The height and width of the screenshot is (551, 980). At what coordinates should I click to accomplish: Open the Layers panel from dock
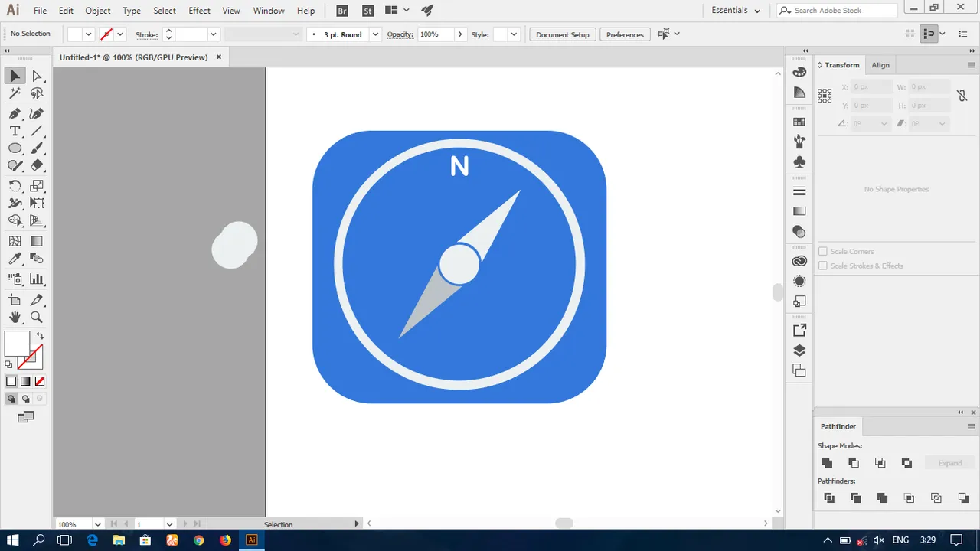point(799,350)
